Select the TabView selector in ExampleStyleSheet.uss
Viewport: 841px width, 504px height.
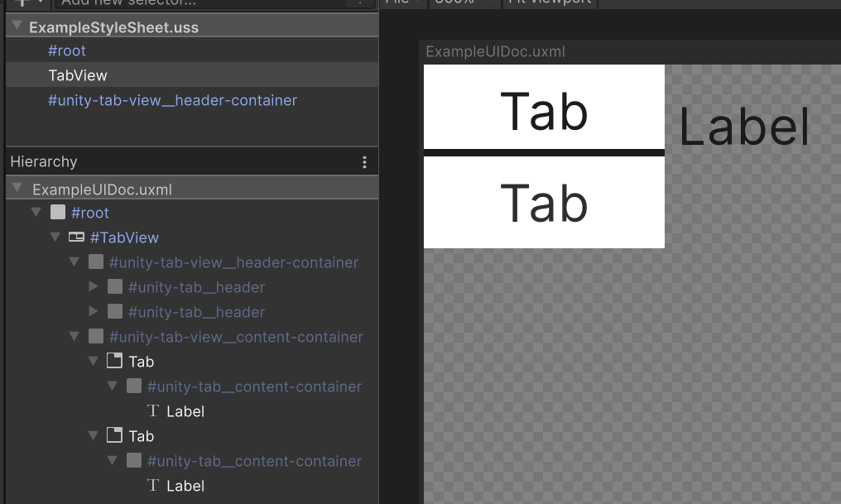[77, 75]
